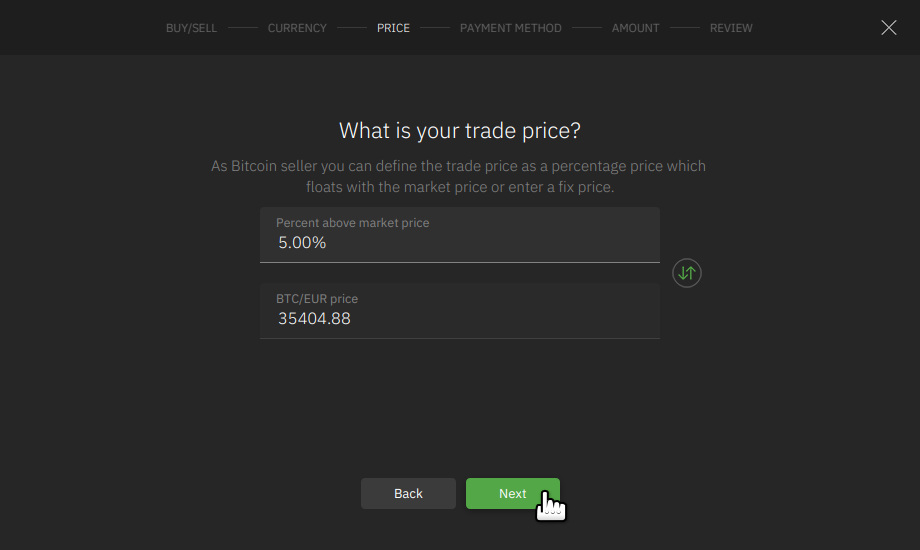Image resolution: width=920 pixels, height=550 pixels.
Task: Jump to the PAYMENT METHOD step
Action: pyautogui.click(x=510, y=28)
